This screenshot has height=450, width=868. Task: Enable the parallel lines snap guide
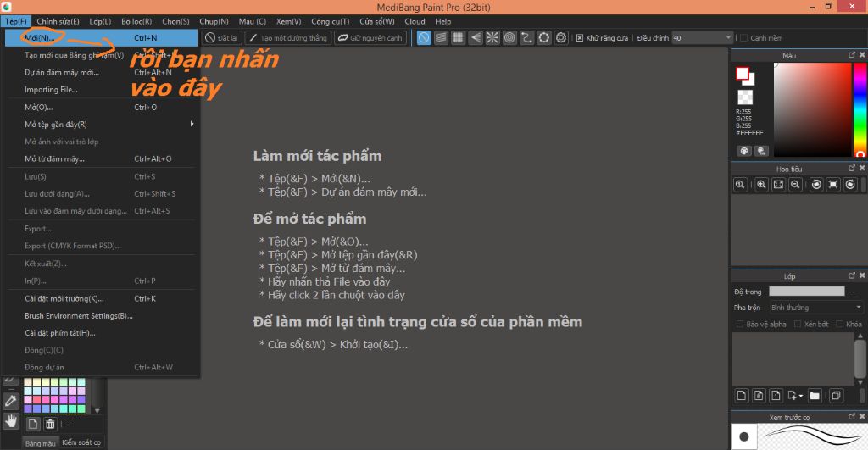point(441,37)
